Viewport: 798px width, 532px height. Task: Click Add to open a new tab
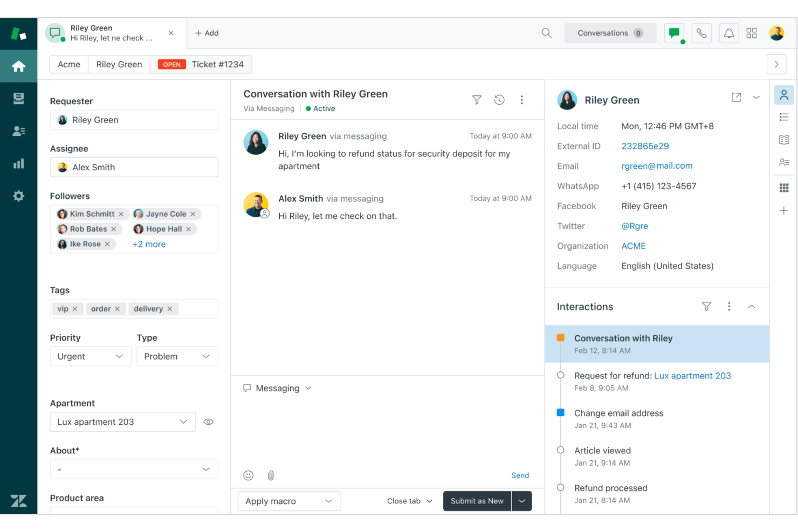[x=207, y=33]
